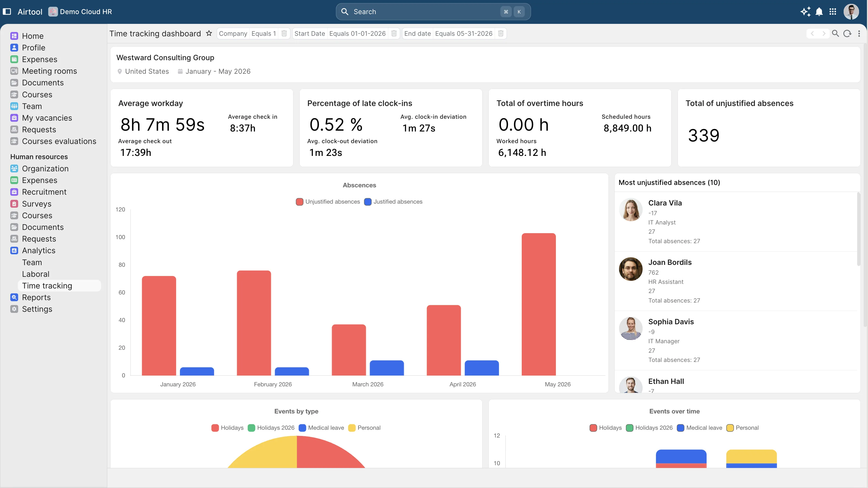868x488 pixels.
Task: Toggle Personal legend in Events by type
Action: pos(364,428)
